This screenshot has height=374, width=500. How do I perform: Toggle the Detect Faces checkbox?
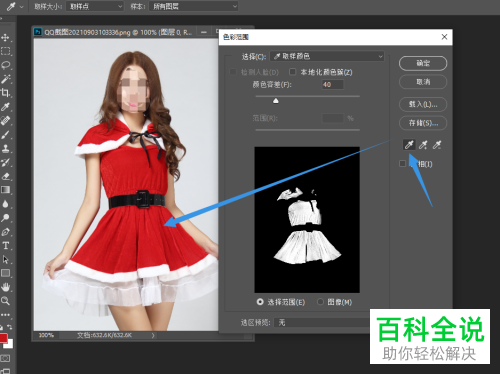click(x=233, y=72)
